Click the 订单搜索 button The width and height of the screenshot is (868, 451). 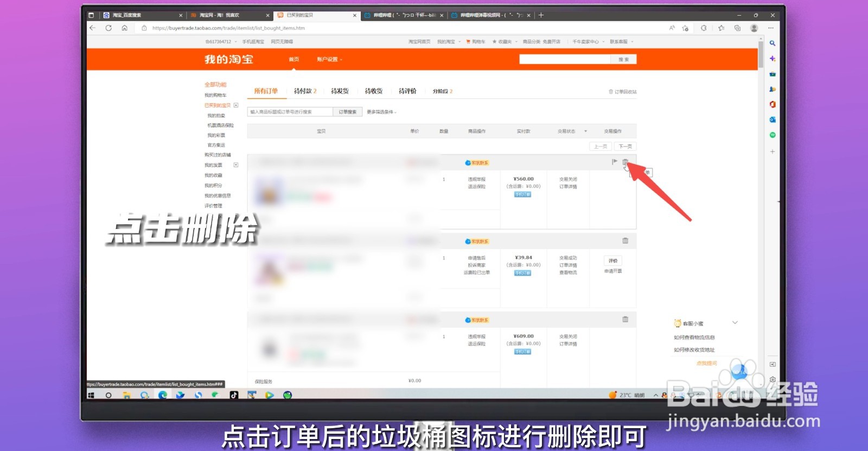[x=348, y=112]
